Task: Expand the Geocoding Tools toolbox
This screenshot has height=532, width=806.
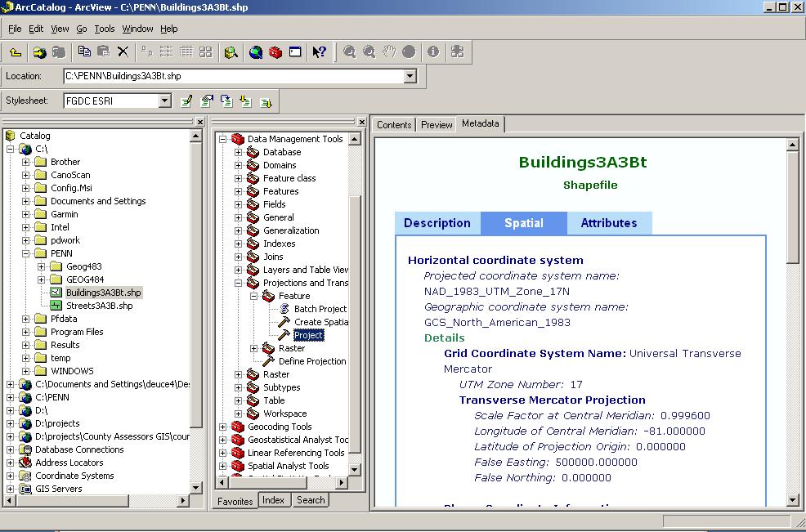Action: 222,427
